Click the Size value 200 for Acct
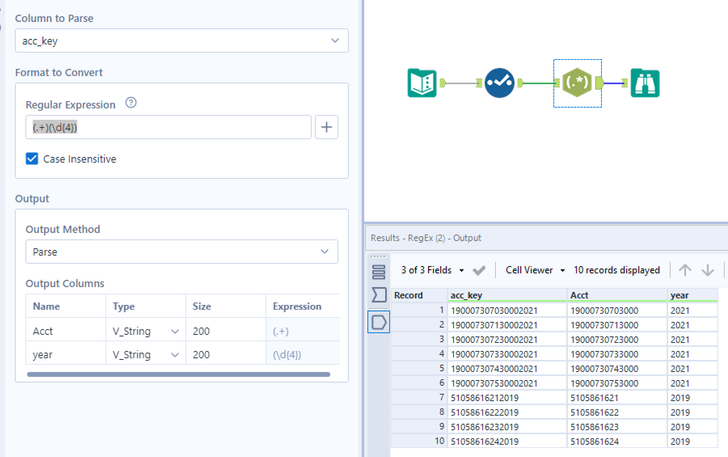The image size is (728, 457). click(x=226, y=331)
